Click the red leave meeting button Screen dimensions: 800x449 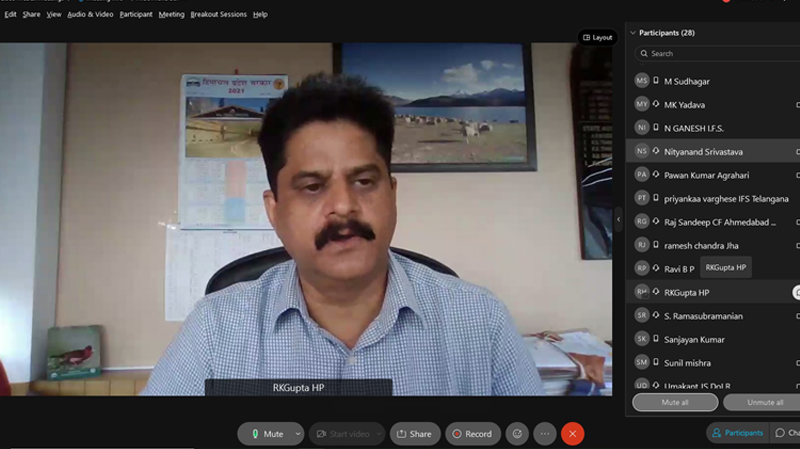click(572, 434)
